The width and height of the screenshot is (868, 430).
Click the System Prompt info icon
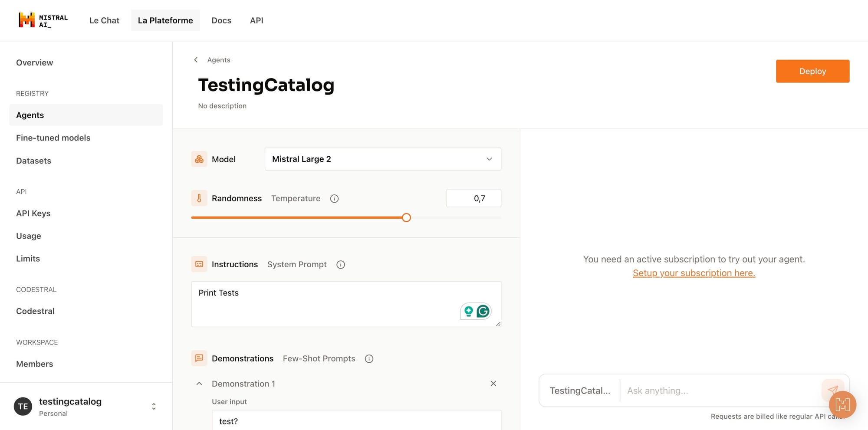click(341, 265)
